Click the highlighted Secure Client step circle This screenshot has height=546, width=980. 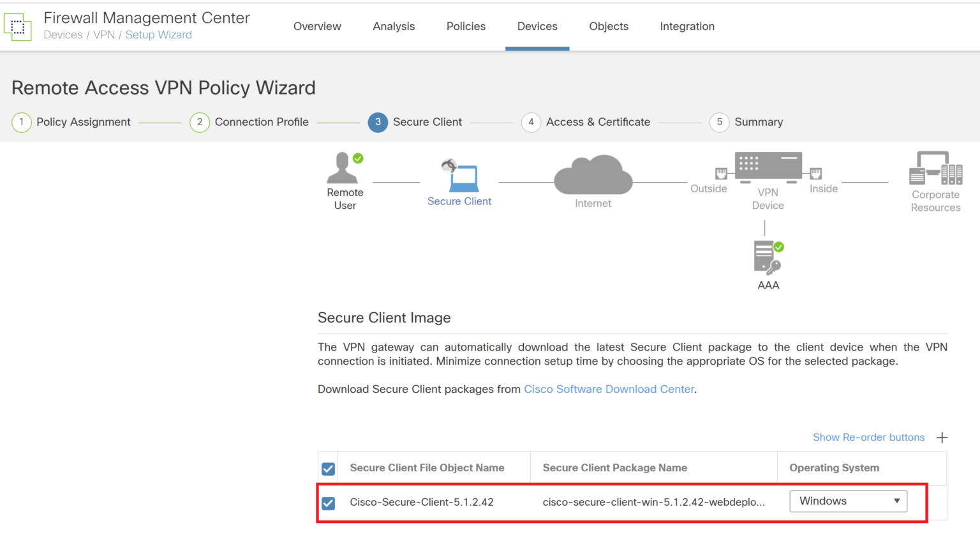click(378, 122)
